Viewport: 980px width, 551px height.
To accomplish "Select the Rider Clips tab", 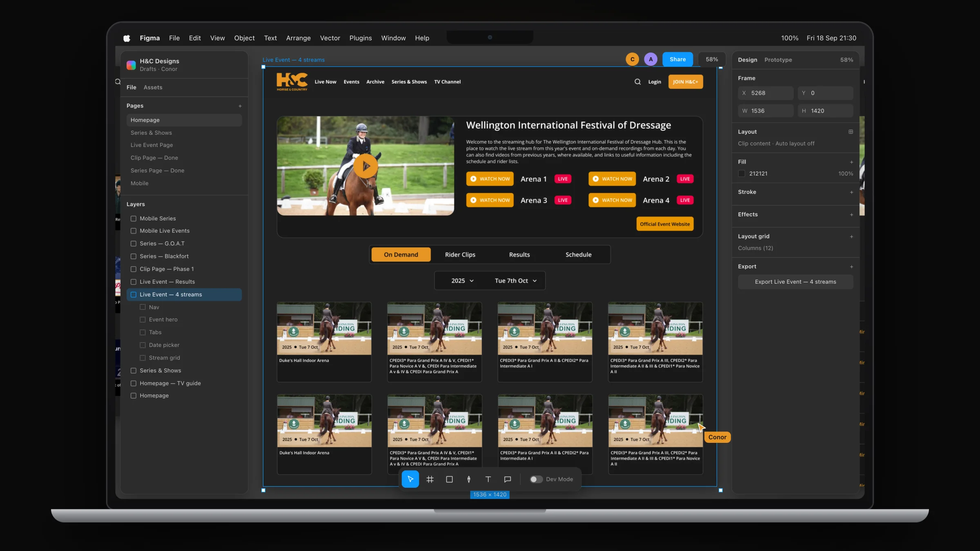I will pos(460,255).
